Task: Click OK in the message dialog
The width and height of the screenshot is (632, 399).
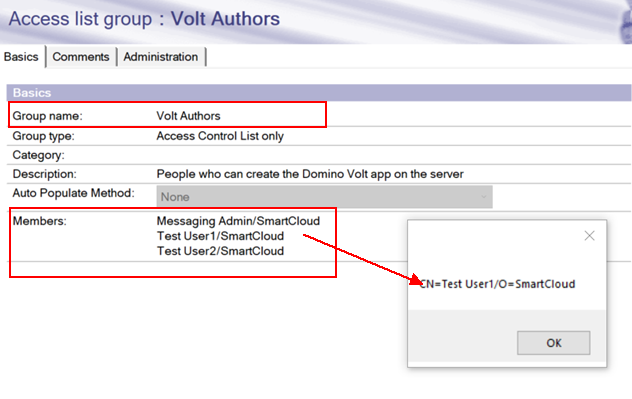Action: (553, 343)
